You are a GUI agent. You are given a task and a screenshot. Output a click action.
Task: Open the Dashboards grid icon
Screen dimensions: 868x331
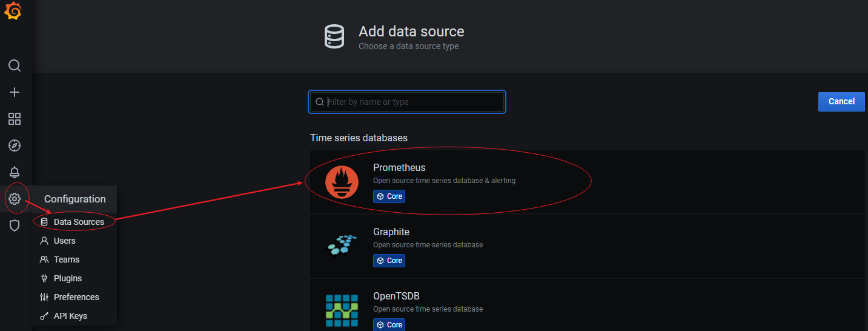coord(15,119)
